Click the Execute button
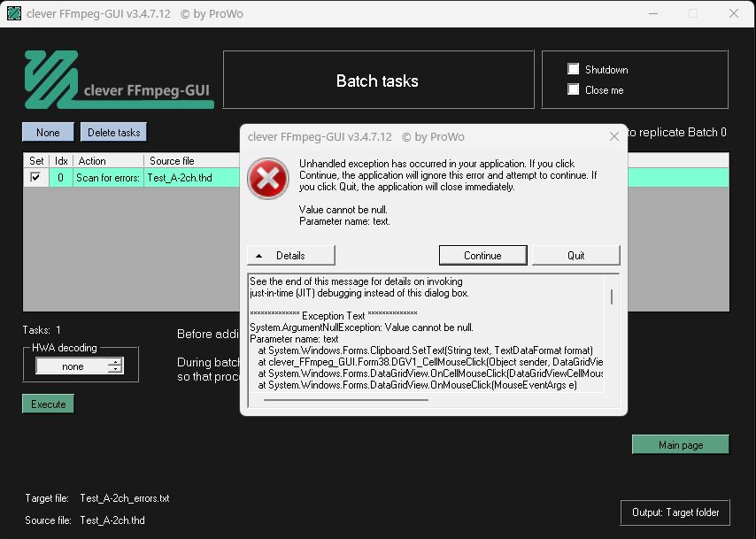The image size is (756, 539). click(x=48, y=404)
